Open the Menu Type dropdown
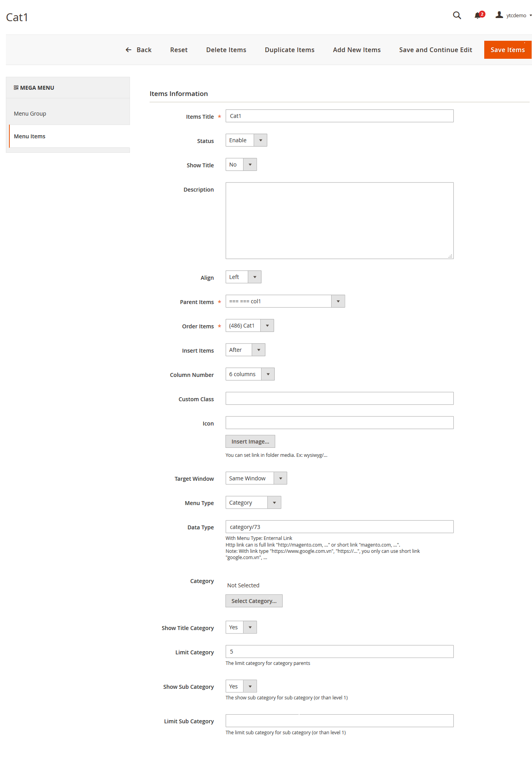 pos(253,503)
